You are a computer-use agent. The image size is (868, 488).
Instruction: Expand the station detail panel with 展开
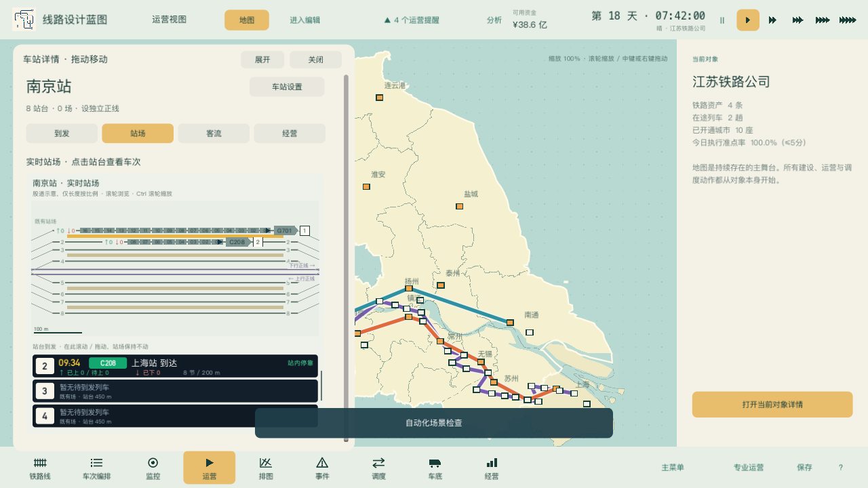point(262,60)
